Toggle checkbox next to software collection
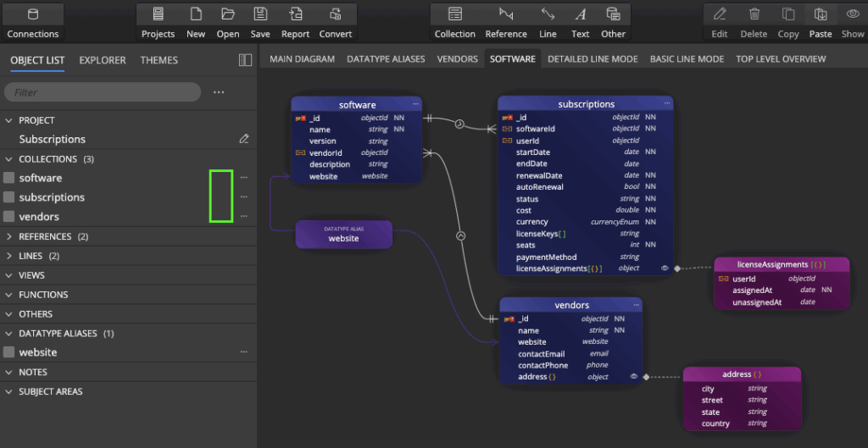The image size is (868, 448). [9, 178]
